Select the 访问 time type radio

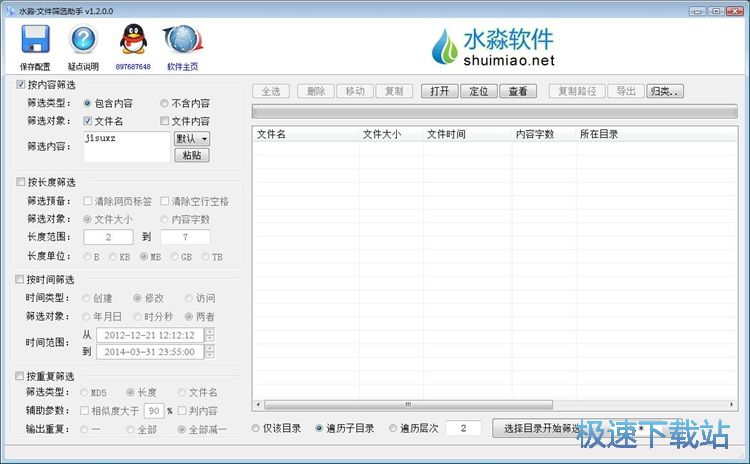[189, 298]
